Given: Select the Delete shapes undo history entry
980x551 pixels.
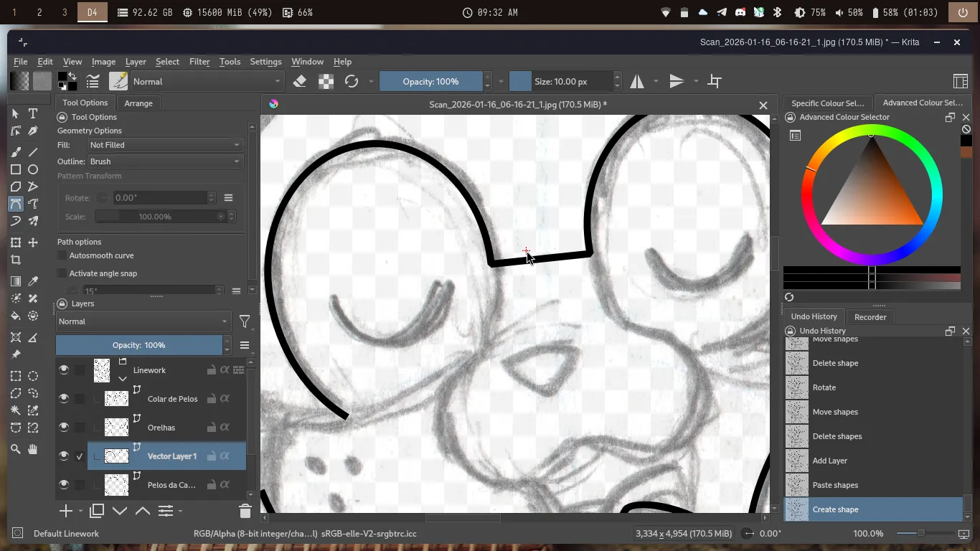Looking at the screenshot, I should click(837, 436).
